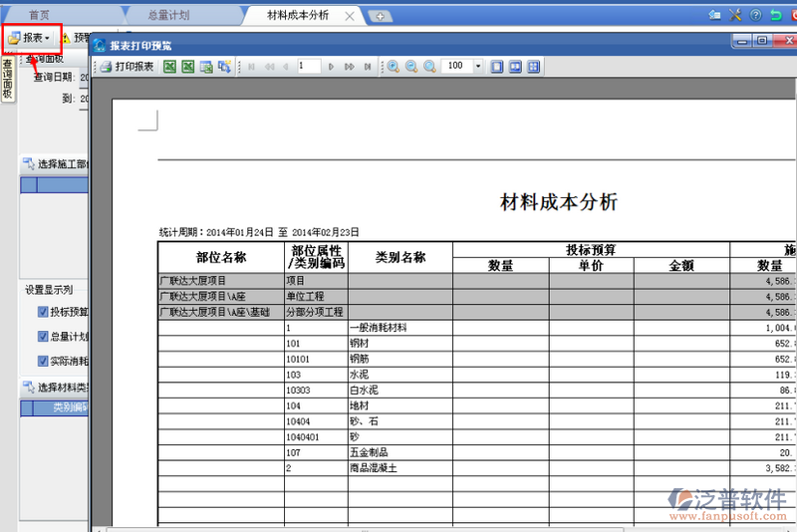Viewport: 797px width, 532px height.
Task: Close the 材料成本分析 tab
Action: coord(350,16)
